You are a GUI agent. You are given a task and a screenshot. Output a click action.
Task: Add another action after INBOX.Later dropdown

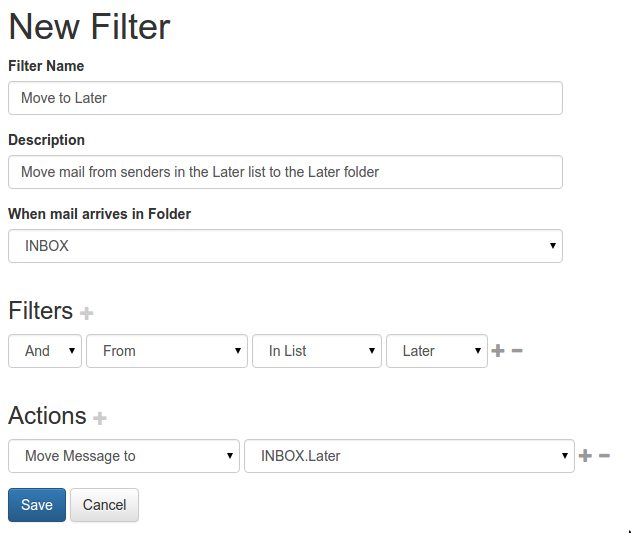coord(585,456)
